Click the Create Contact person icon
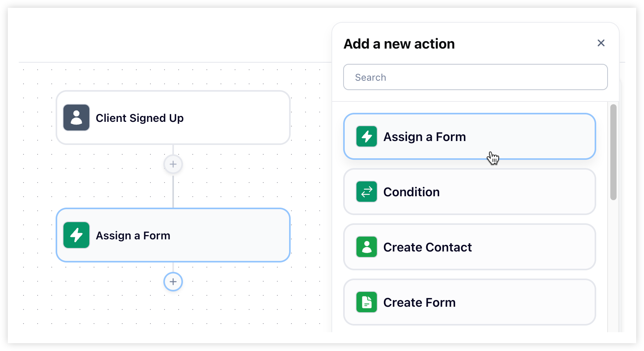 [x=367, y=247]
